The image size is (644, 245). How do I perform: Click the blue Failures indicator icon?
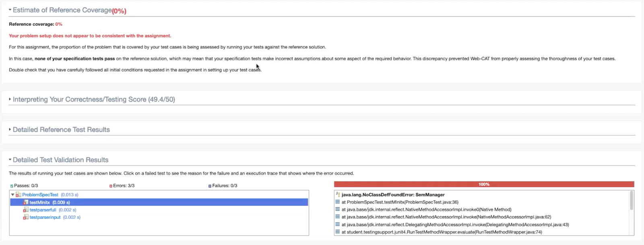click(x=210, y=186)
